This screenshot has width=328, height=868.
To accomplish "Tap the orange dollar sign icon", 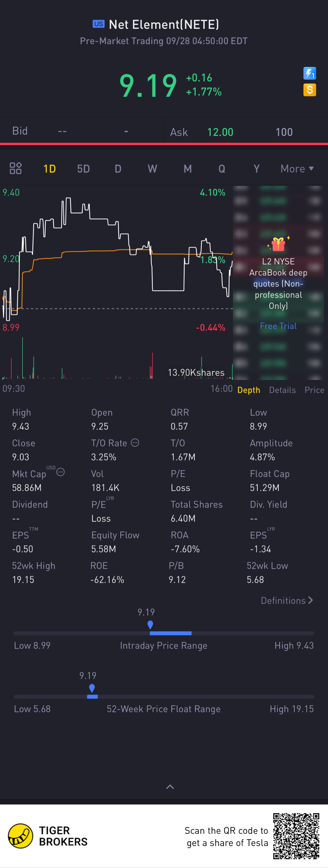I will 309,90.
